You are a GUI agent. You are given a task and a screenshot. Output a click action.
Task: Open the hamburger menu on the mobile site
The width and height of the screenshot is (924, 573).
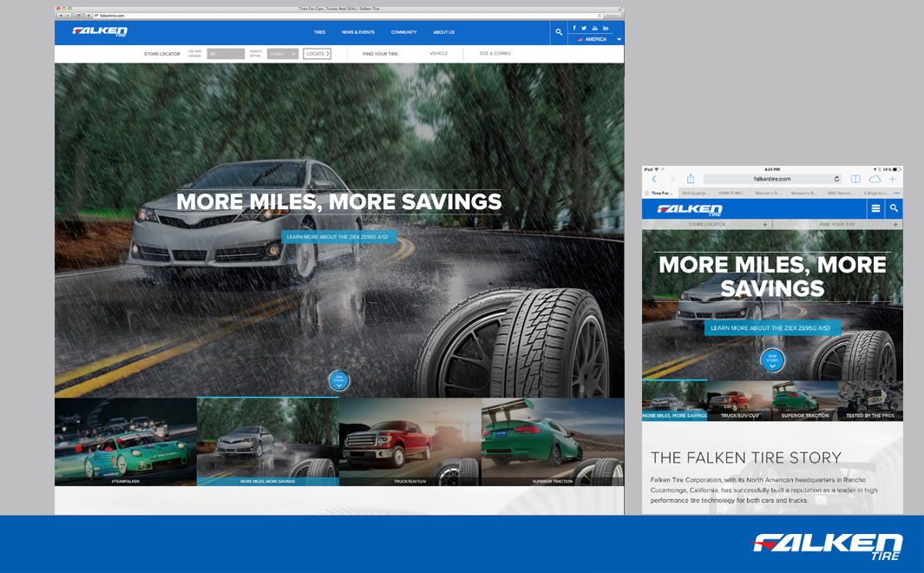pyautogui.click(x=875, y=208)
